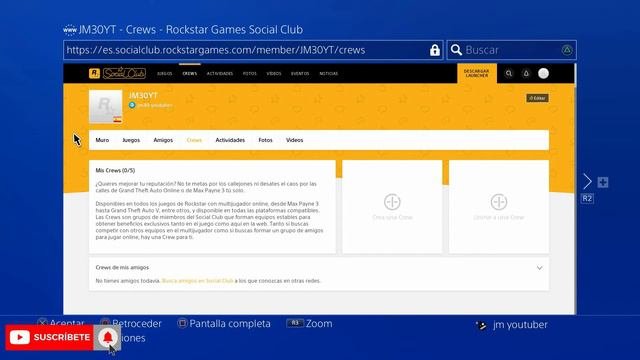Switch to the Actividades profile tab
640x360 pixels.
click(230, 140)
